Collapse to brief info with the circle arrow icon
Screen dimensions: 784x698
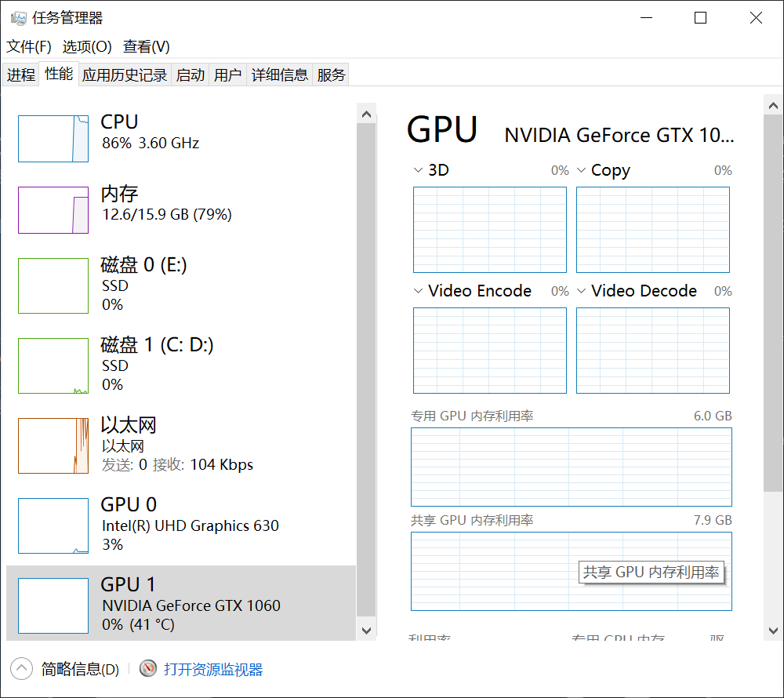point(21,668)
